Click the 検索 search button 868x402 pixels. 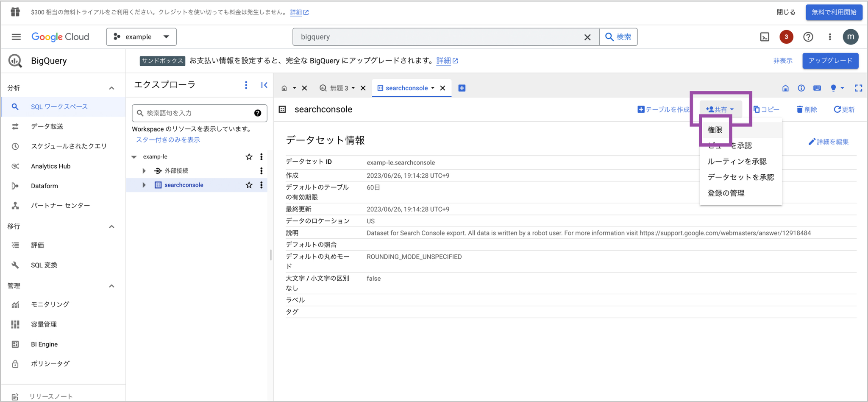coord(618,37)
